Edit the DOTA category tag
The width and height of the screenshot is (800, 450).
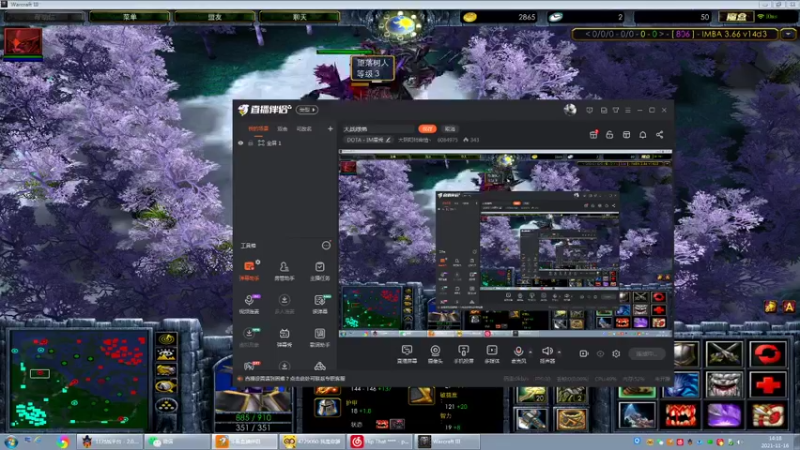click(x=368, y=140)
